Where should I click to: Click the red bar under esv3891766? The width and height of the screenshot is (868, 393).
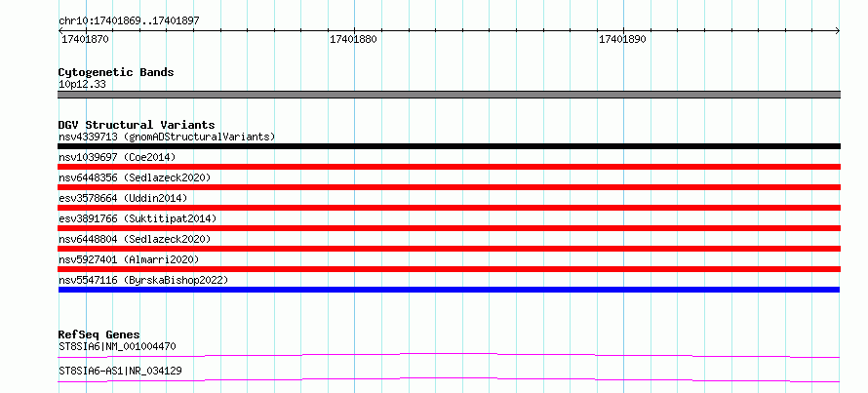[x=449, y=228]
